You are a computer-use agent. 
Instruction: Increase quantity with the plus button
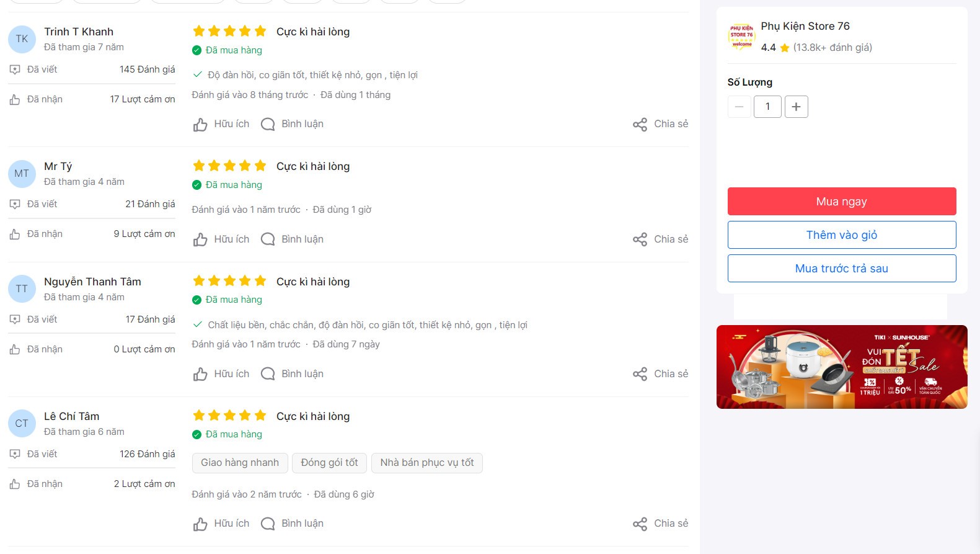coord(797,107)
